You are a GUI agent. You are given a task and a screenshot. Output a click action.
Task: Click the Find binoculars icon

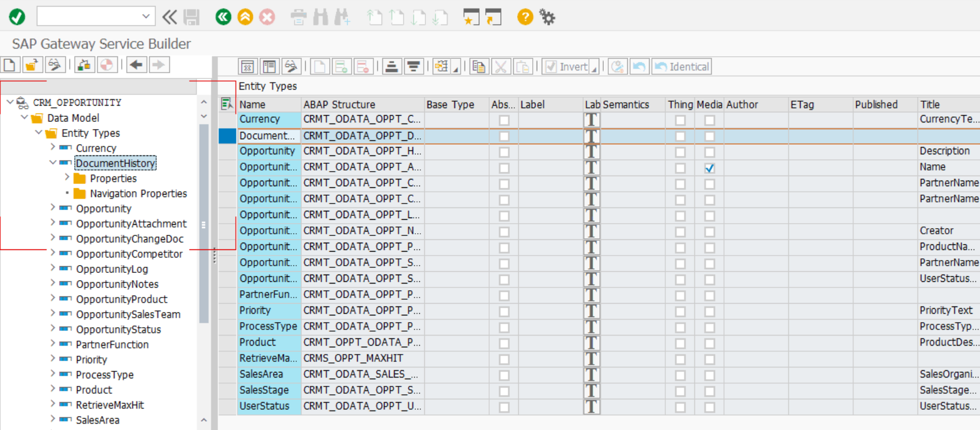(x=320, y=17)
